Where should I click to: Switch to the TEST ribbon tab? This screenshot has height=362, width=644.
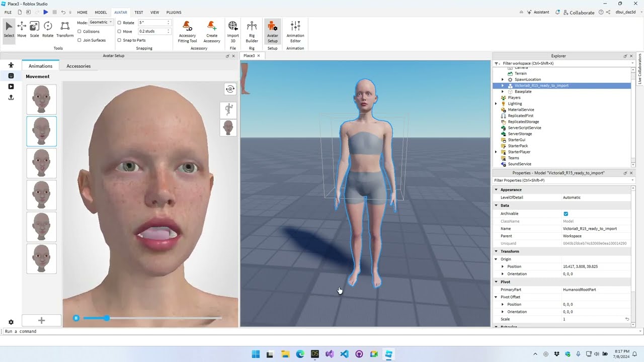pyautogui.click(x=138, y=12)
